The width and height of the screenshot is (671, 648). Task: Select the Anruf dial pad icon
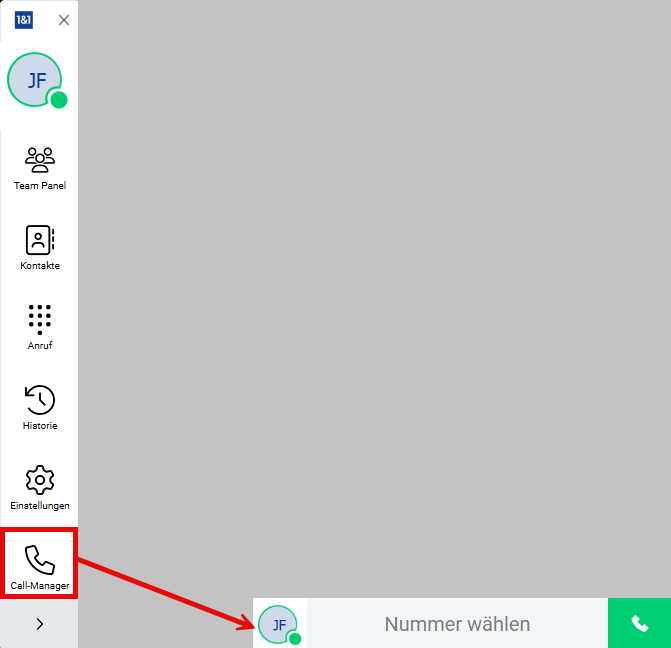tap(40, 320)
